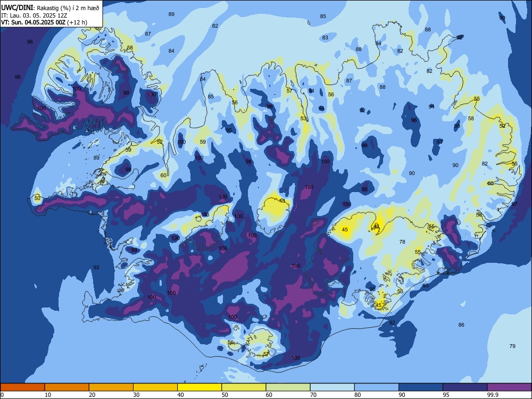Screen dimensions: 532x399
Task: Click the '86' humidity value over the sea
Action: click(461, 325)
